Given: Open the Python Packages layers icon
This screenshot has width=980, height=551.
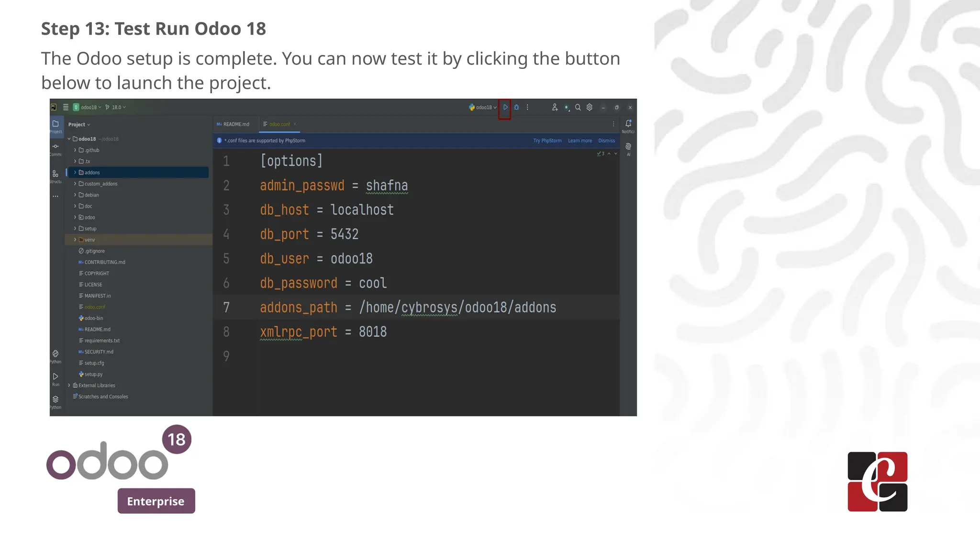Looking at the screenshot, I should pos(56,399).
